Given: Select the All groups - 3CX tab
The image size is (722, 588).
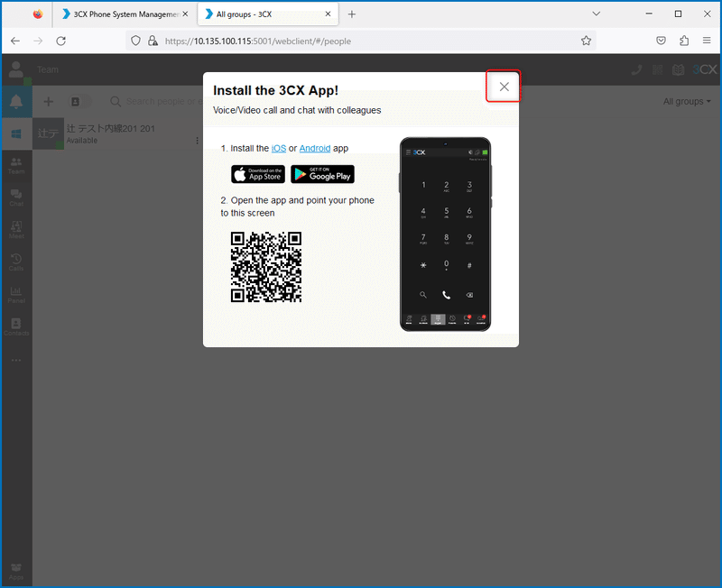Looking at the screenshot, I should 267,14.
